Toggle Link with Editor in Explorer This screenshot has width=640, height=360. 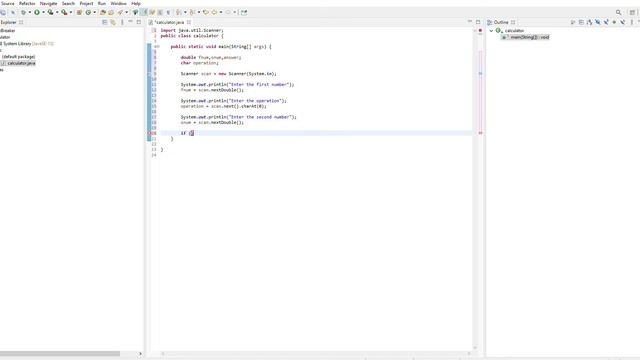113,22
